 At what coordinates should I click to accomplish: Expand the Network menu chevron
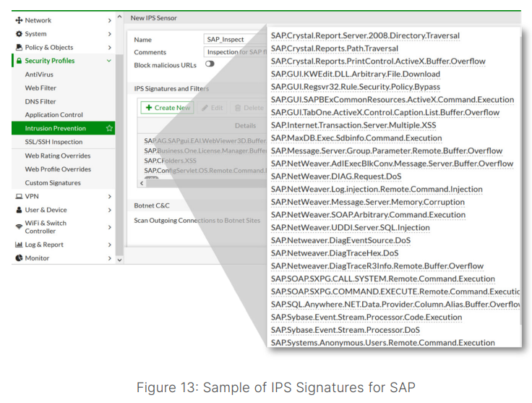click(x=110, y=20)
